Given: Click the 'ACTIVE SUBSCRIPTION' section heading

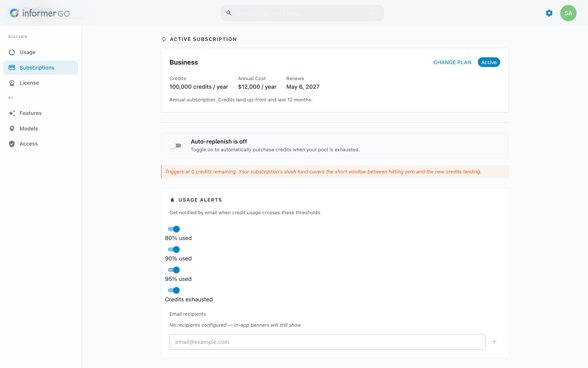Looking at the screenshot, I should point(203,39).
